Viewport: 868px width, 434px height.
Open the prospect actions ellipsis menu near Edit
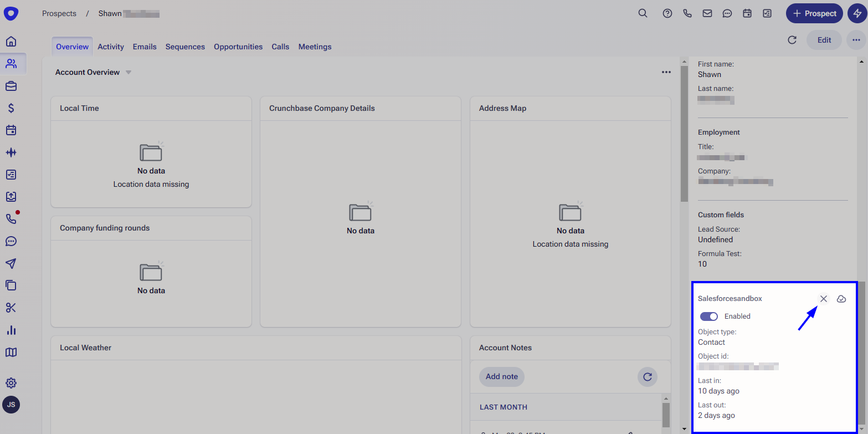[855, 40]
